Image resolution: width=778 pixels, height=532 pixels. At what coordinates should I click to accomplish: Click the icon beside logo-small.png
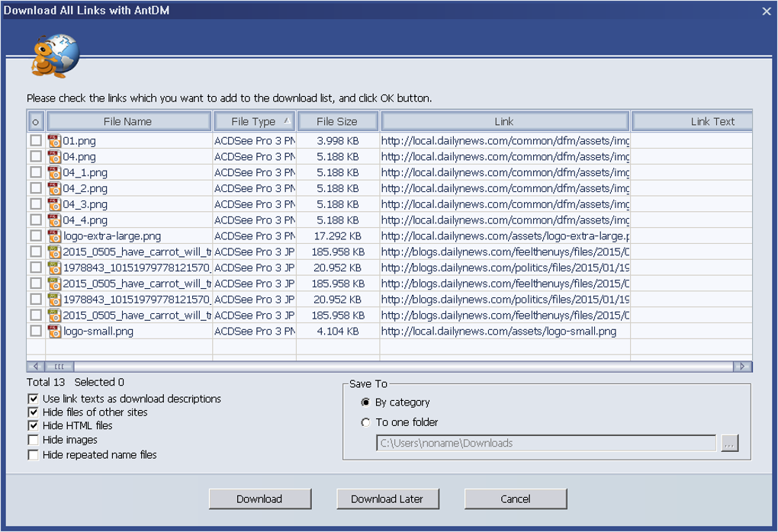(x=54, y=332)
